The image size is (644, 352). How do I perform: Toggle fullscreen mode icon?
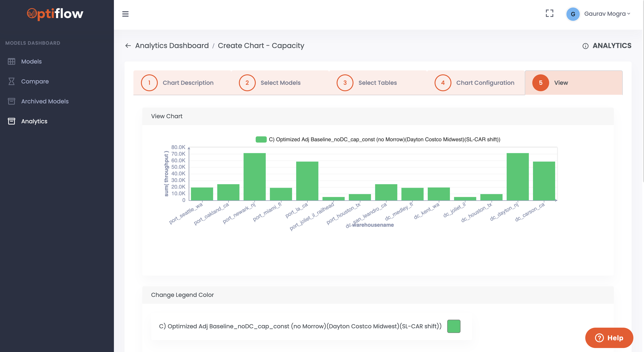549,14
